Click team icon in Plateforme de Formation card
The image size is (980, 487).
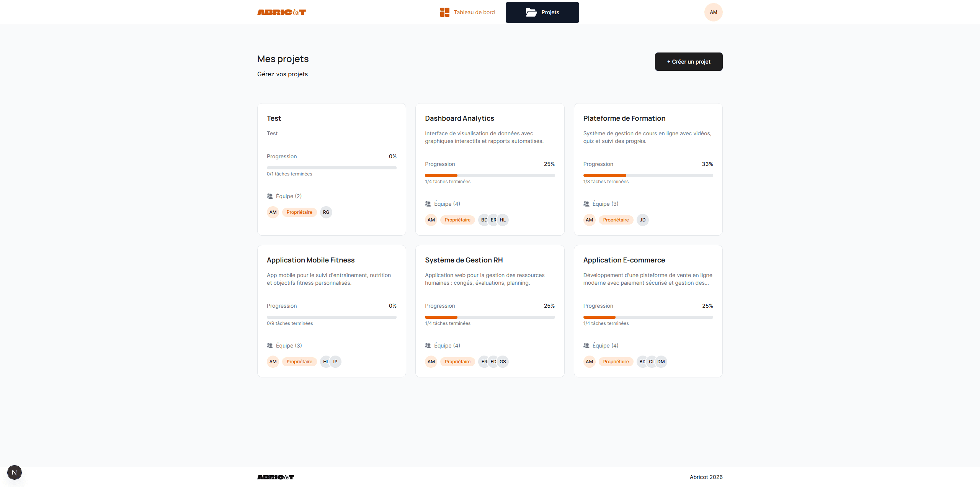click(x=586, y=204)
